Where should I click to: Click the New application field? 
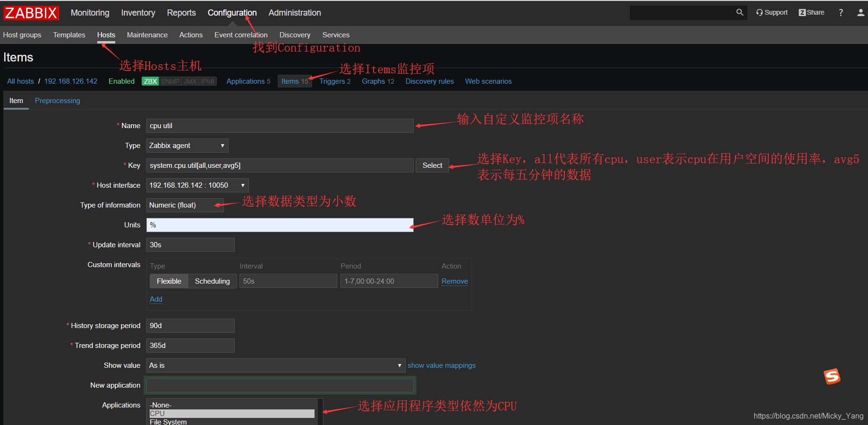[x=280, y=385]
